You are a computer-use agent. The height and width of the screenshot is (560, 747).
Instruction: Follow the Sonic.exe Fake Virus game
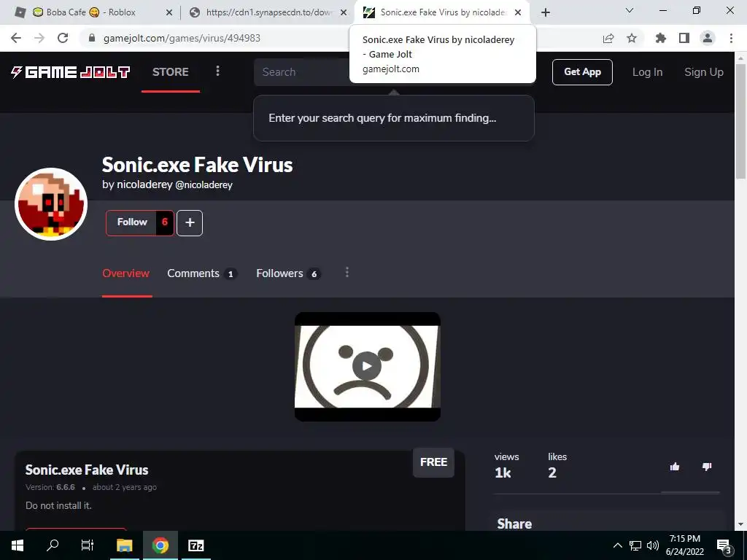point(131,222)
